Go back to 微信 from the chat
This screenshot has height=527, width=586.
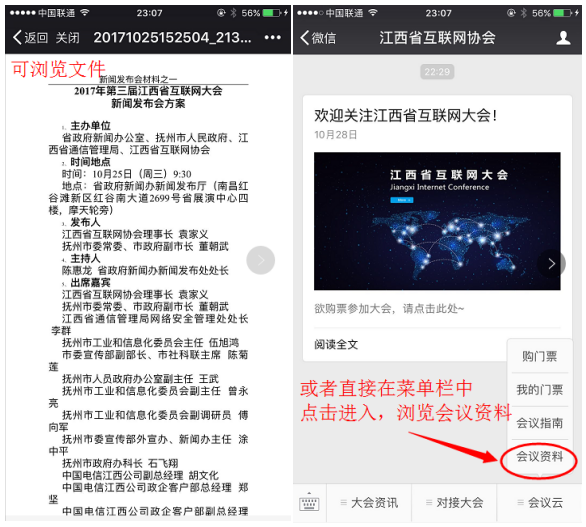point(318,38)
